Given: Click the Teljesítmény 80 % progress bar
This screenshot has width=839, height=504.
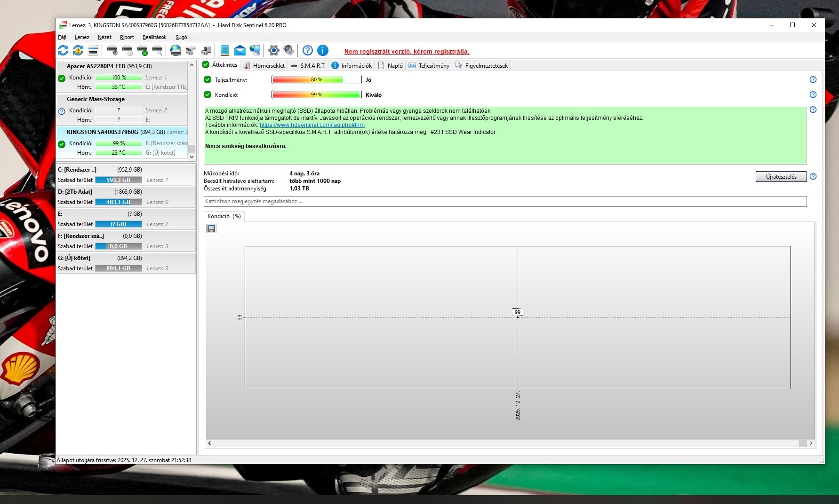Looking at the screenshot, I should point(316,80).
